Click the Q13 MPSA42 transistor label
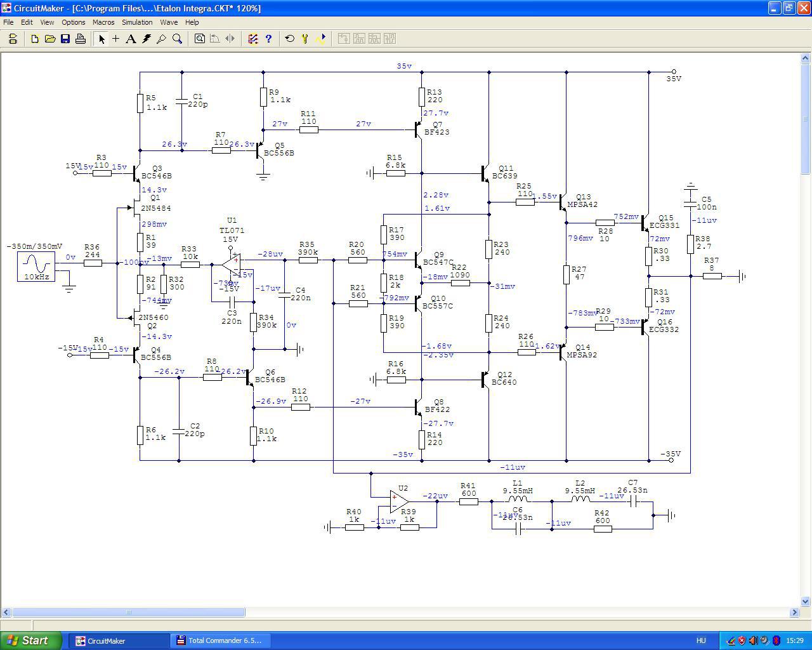This screenshot has height=650, width=812. point(582,201)
